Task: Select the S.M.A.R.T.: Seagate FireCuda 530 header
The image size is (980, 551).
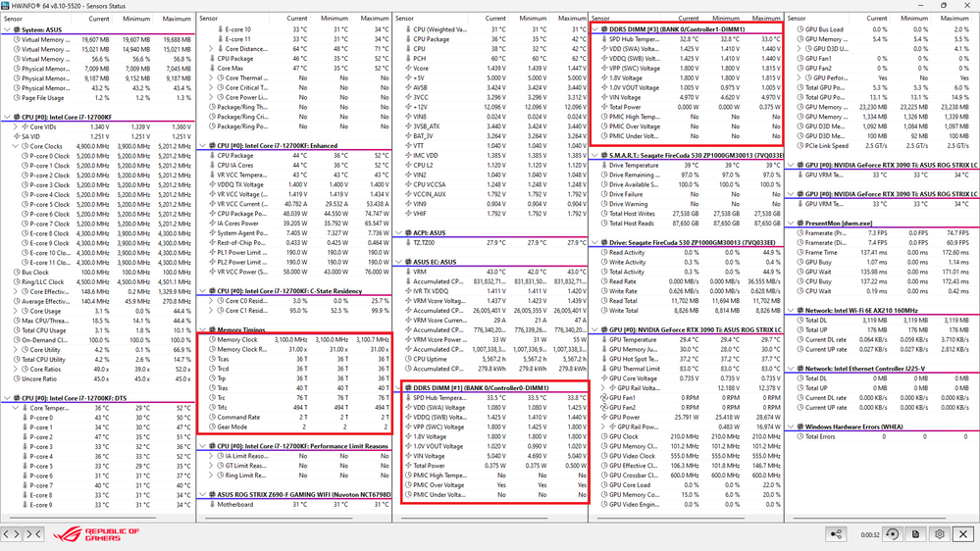Action: [x=687, y=155]
